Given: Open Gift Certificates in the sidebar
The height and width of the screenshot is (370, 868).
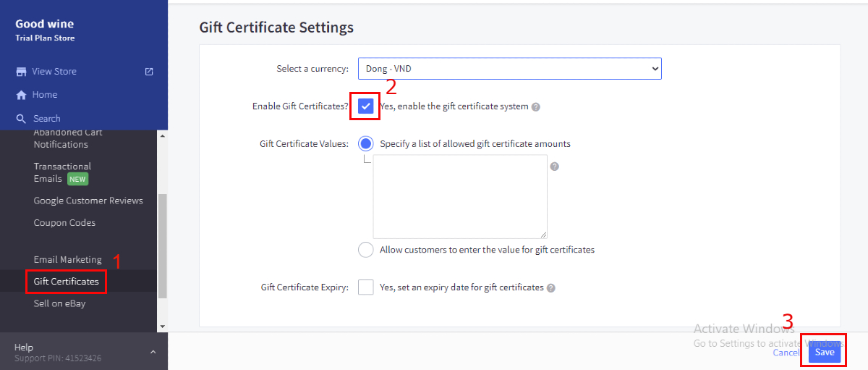Looking at the screenshot, I should (66, 281).
